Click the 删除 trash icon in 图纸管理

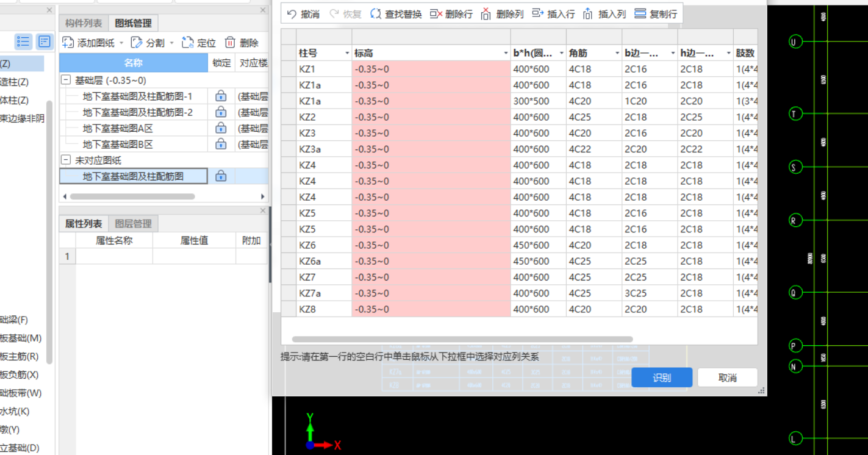tap(230, 43)
